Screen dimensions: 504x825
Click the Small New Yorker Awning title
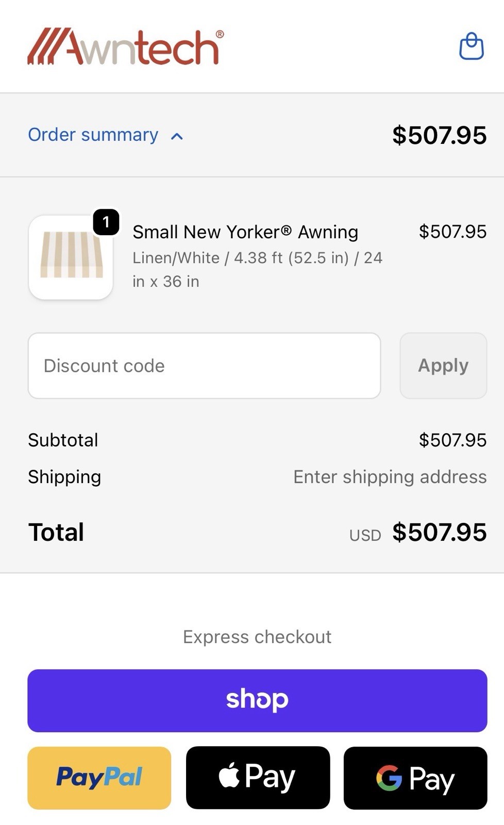245,232
